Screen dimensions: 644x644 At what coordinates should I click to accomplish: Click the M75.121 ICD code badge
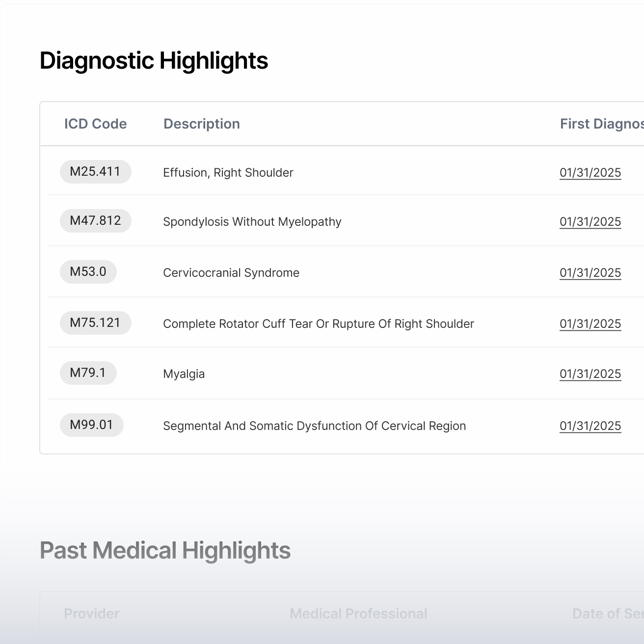click(x=95, y=323)
